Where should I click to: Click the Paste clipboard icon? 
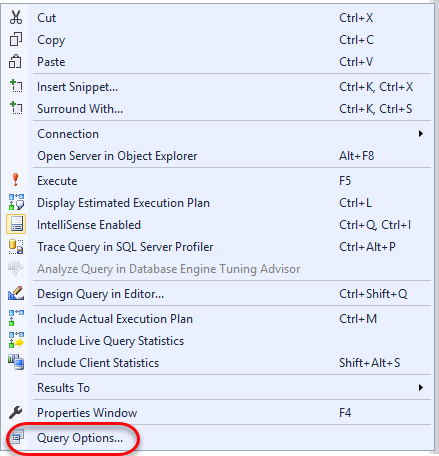[16, 61]
